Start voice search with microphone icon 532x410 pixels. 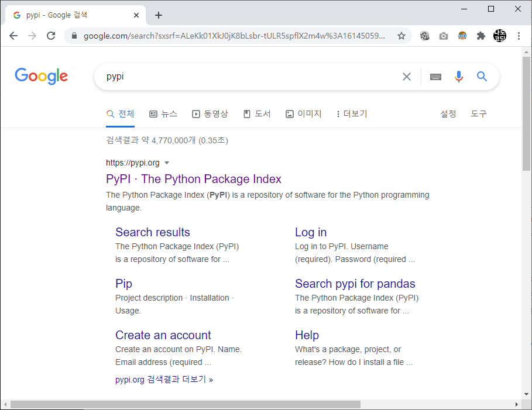tap(459, 77)
